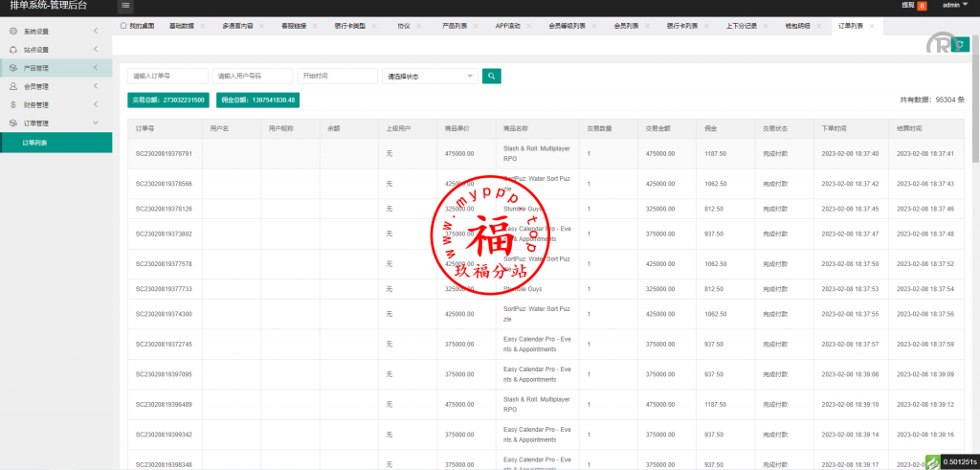Viewport: 980px width, 470px height.
Task: Expand the 站点设置 sidebar menu
Action: point(56,50)
